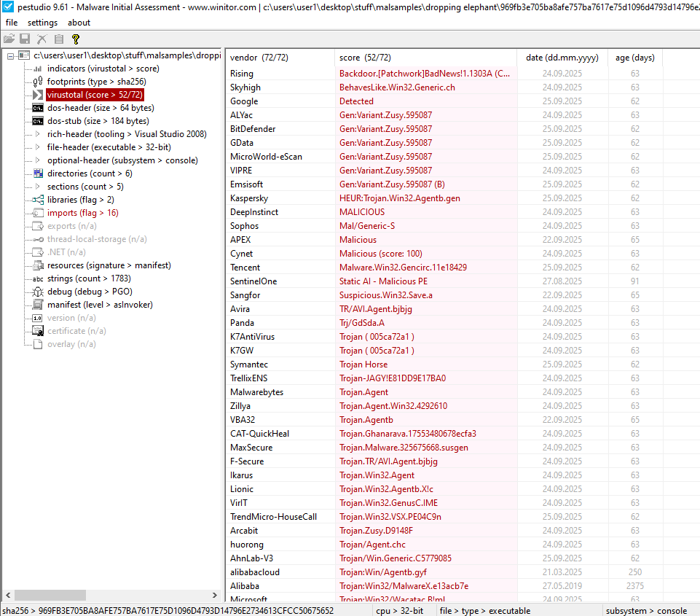This screenshot has height=616, width=700.
Task: Click the close file (X) toolbar icon
Action: click(42, 39)
